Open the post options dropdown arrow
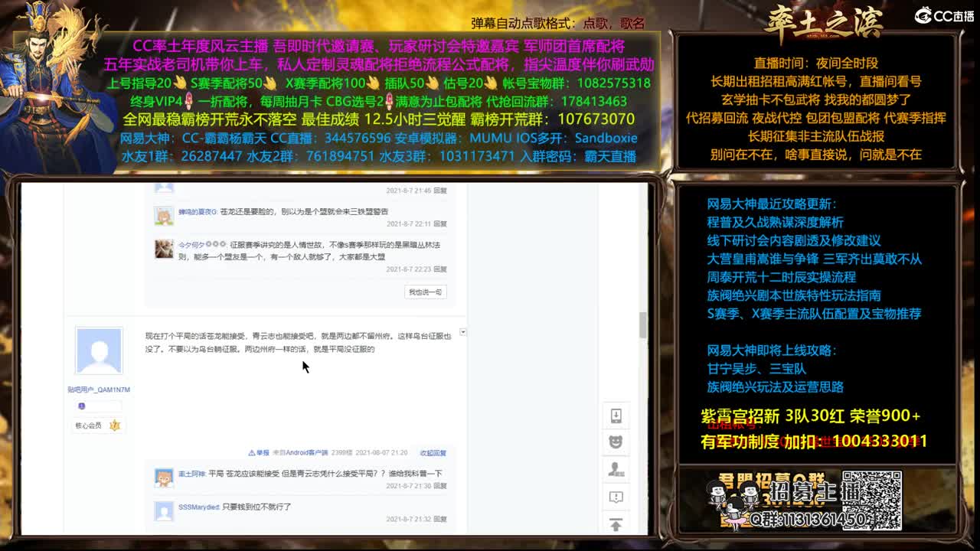The width and height of the screenshot is (980, 551). coord(462,333)
